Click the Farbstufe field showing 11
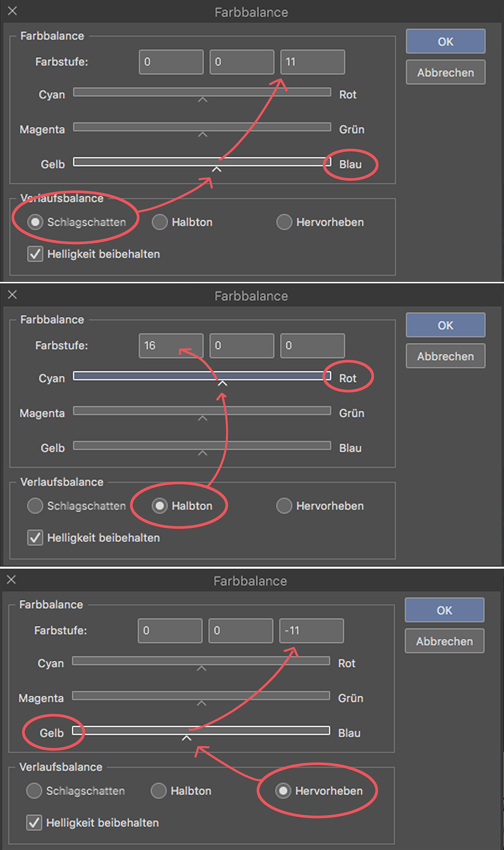 point(312,62)
